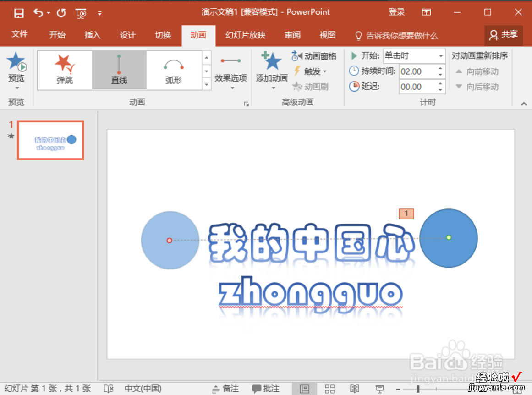Click the red end point of motion path
Image resolution: width=532 pixels, height=395 pixels.
tap(169, 241)
